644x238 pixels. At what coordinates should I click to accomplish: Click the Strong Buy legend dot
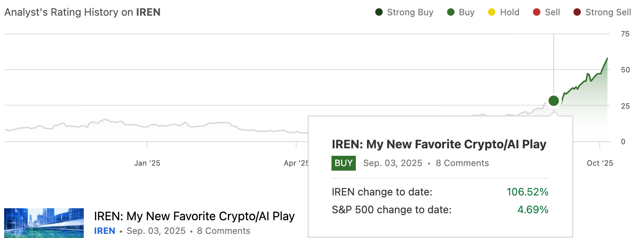pos(379,12)
